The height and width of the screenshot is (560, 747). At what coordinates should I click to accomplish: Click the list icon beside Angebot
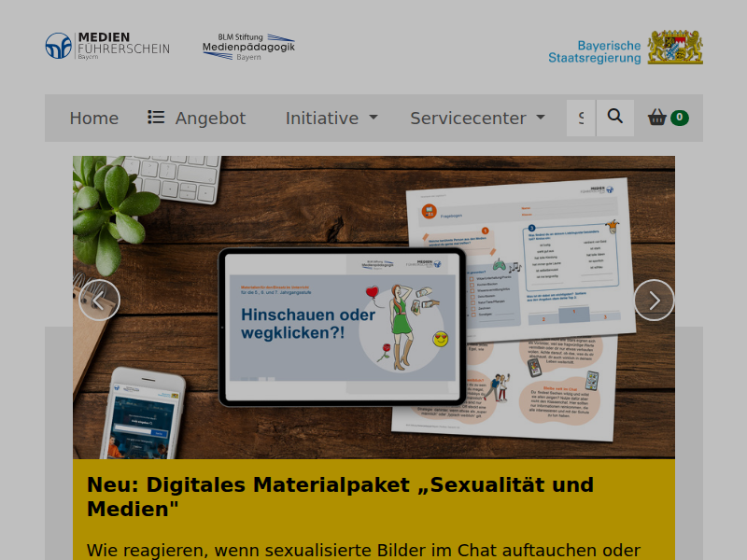click(x=156, y=118)
